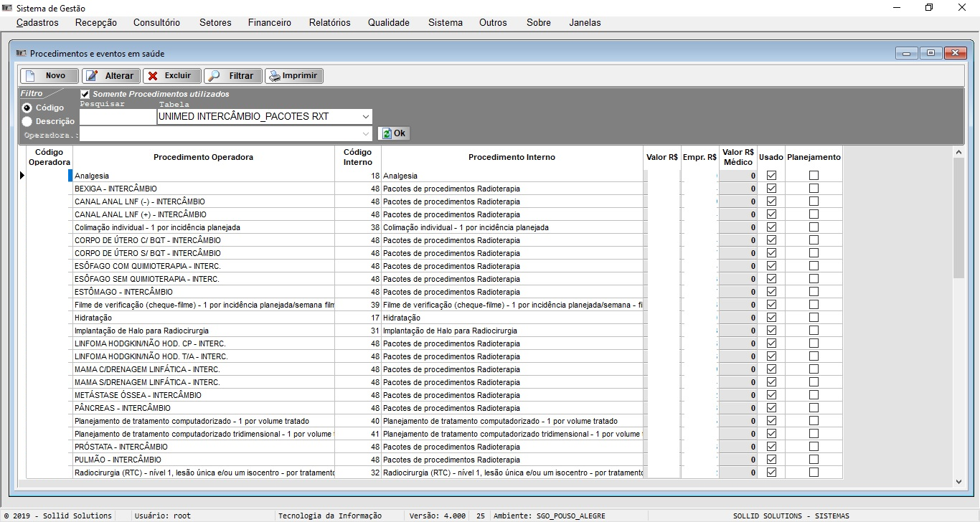Click the status bar text Usuário: root
Screen dimensions: 980x522
164,516
